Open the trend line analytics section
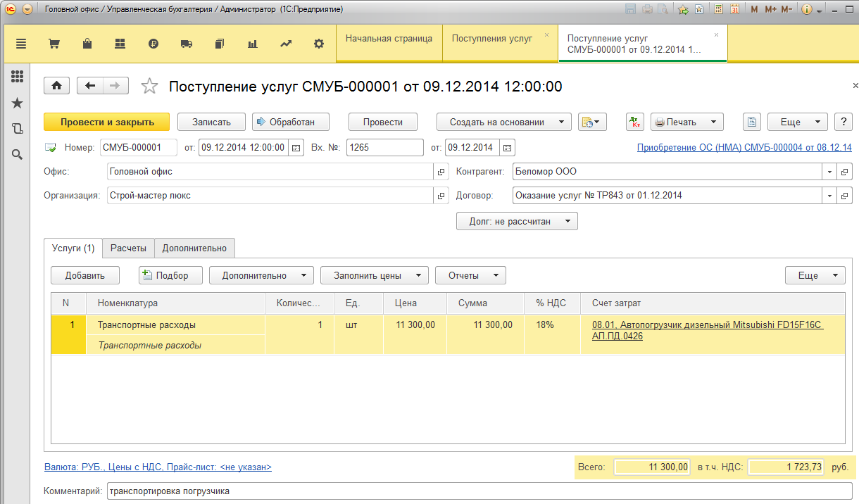The height and width of the screenshot is (504, 859). (x=286, y=44)
